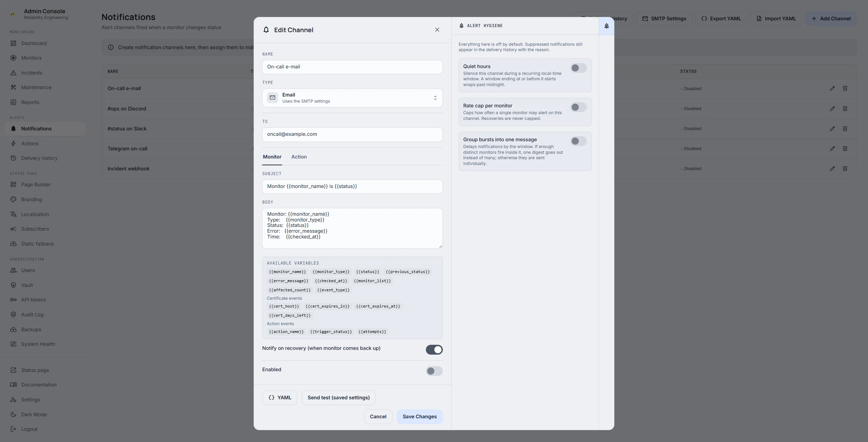
Task: Open the public Status page link
Action: point(45,370)
